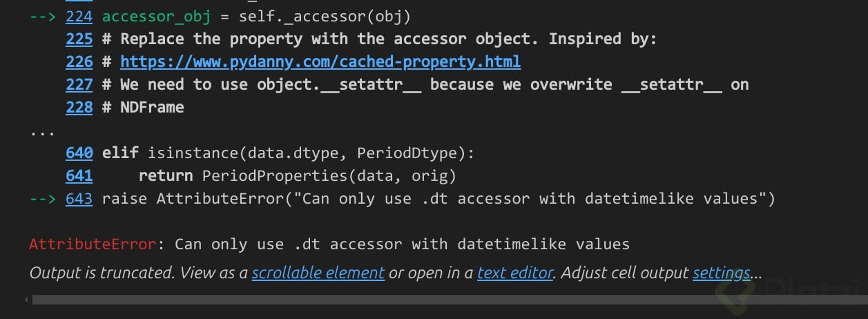868x319 pixels.
Task: Click the scrollbar's left arrow
Action: click(27, 300)
